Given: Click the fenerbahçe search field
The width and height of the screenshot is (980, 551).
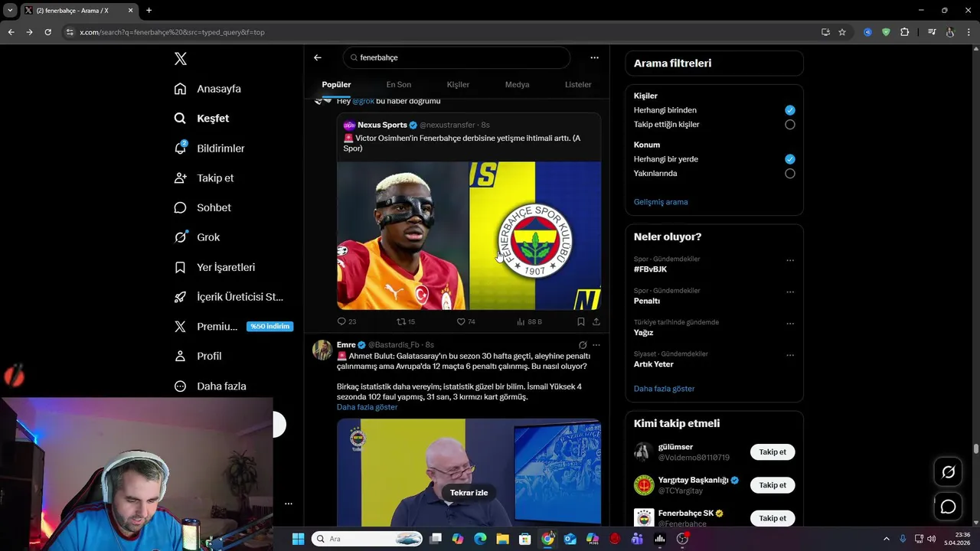Looking at the screenshot, I should 456,57.
